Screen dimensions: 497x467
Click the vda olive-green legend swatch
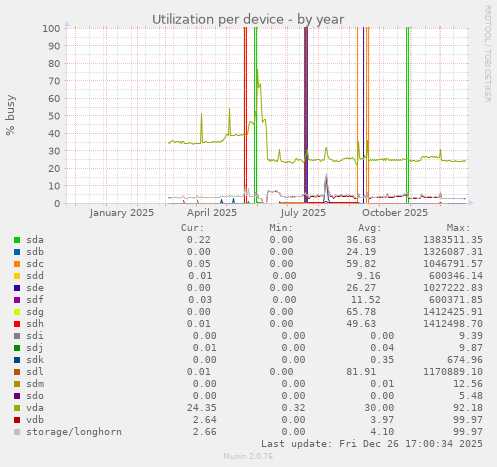click(17, 408)
